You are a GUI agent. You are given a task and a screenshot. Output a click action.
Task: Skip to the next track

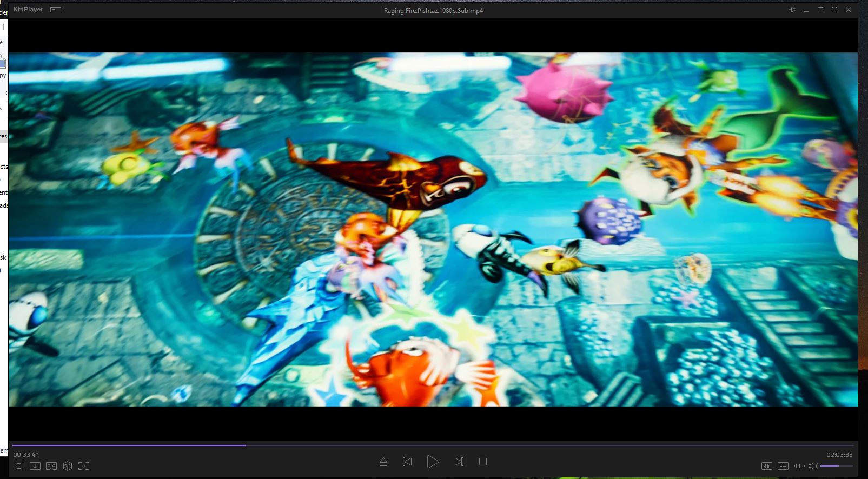coord(459,462)
